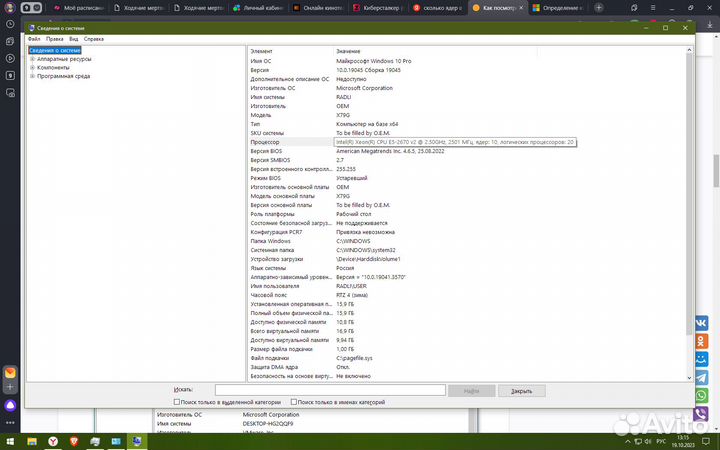Select the 'Компоненты' tree item

[53, 68]
